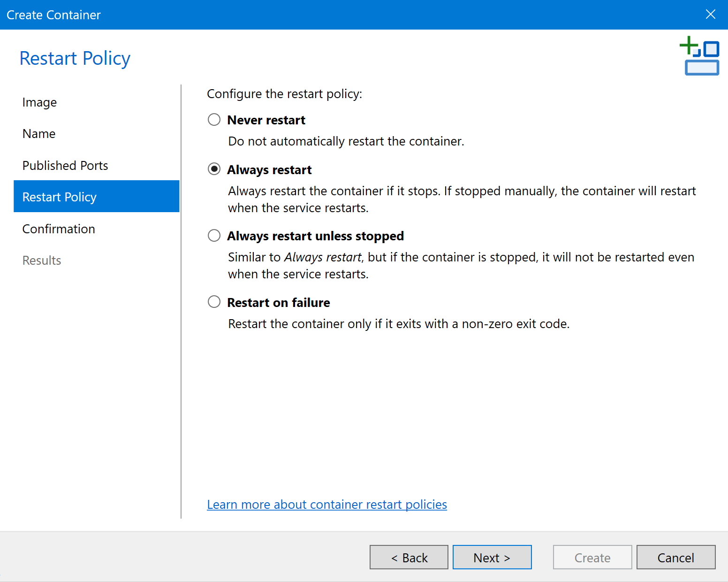The height and width of the screenshot is (582, 728).
Task: Switch to the Published Ports step
Action: (65, 166)
